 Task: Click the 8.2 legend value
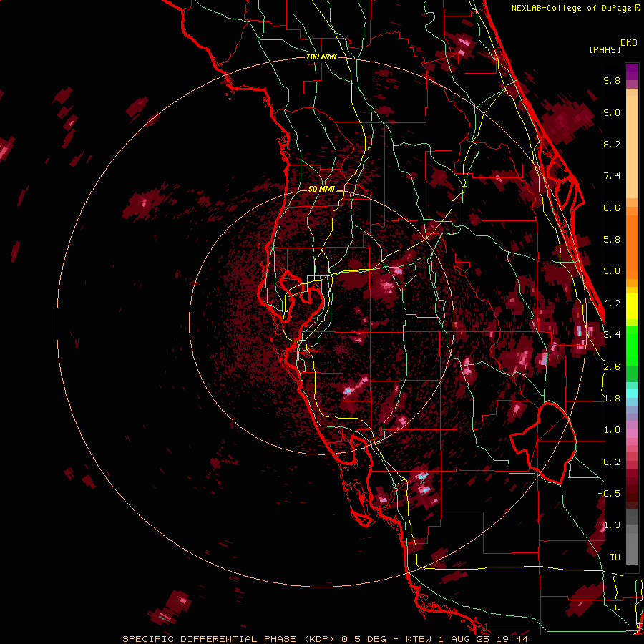(x=612, y=144)
